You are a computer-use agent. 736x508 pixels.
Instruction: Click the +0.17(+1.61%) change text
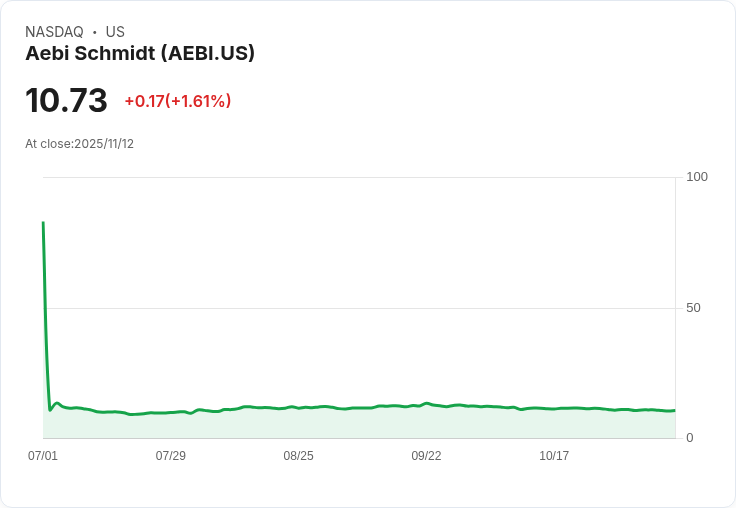[x=178, y=101]
